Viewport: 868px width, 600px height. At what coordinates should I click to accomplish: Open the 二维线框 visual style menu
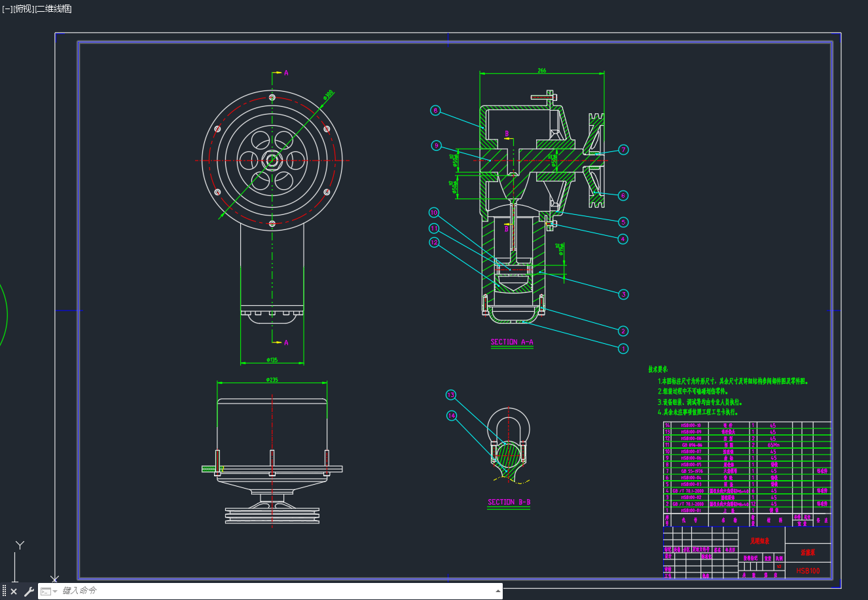click(53, 9)
